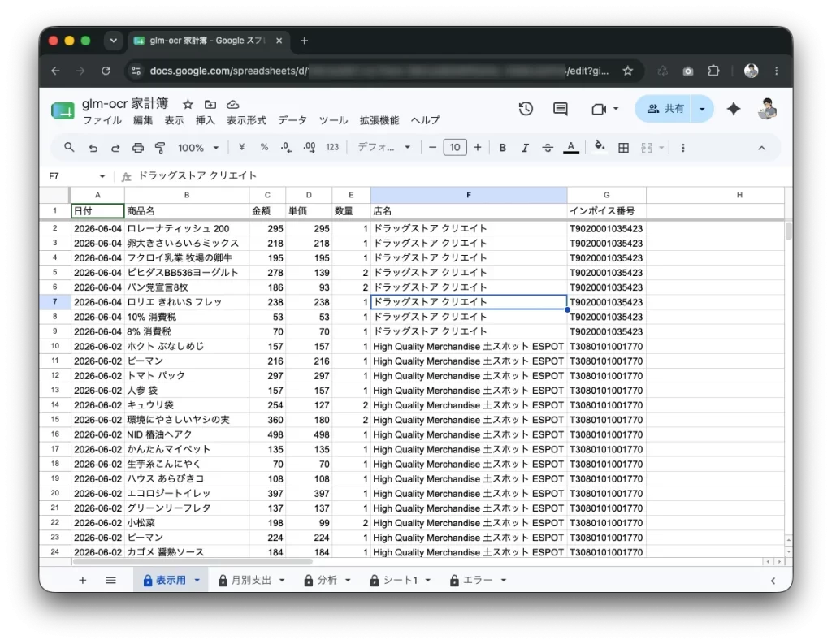Open the 編集 menu
This screenshot has width=832, height=644.
pyautogui.click(x=143, y=120)
